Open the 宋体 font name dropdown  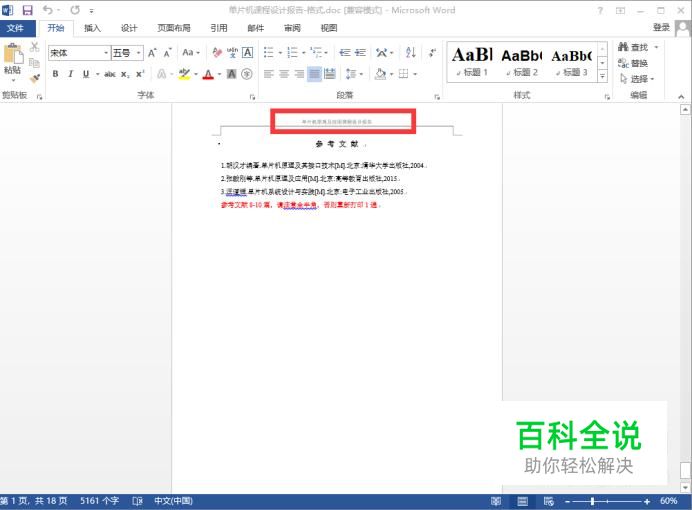point(106,53)
